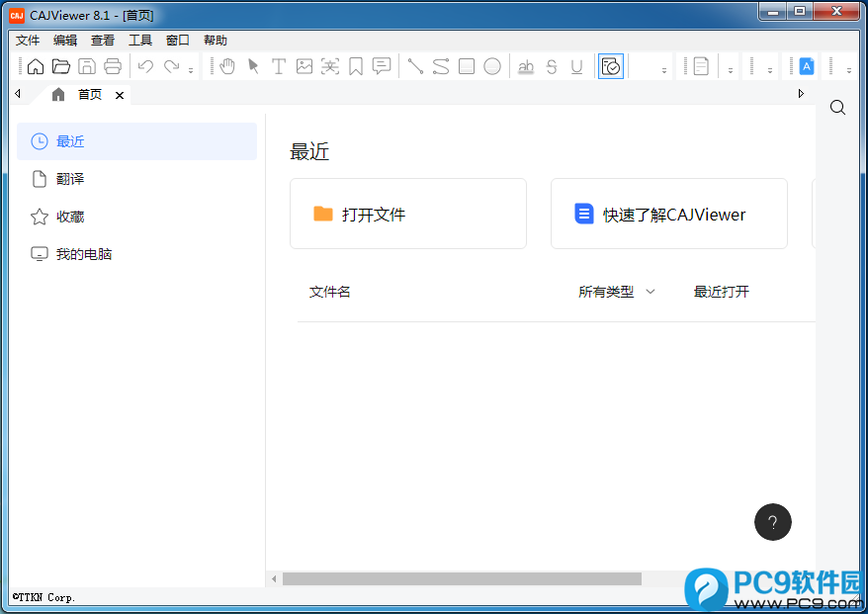Click the Open folder toolbar icon
The width and height of the screenshot is (868, 614).
[61, 66]
